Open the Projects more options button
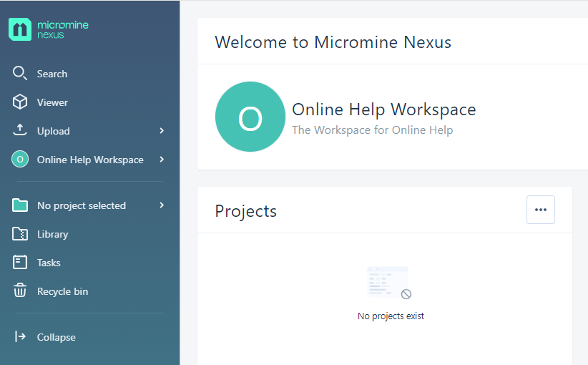This screenshot has width=588, height=365. (541, 210)
